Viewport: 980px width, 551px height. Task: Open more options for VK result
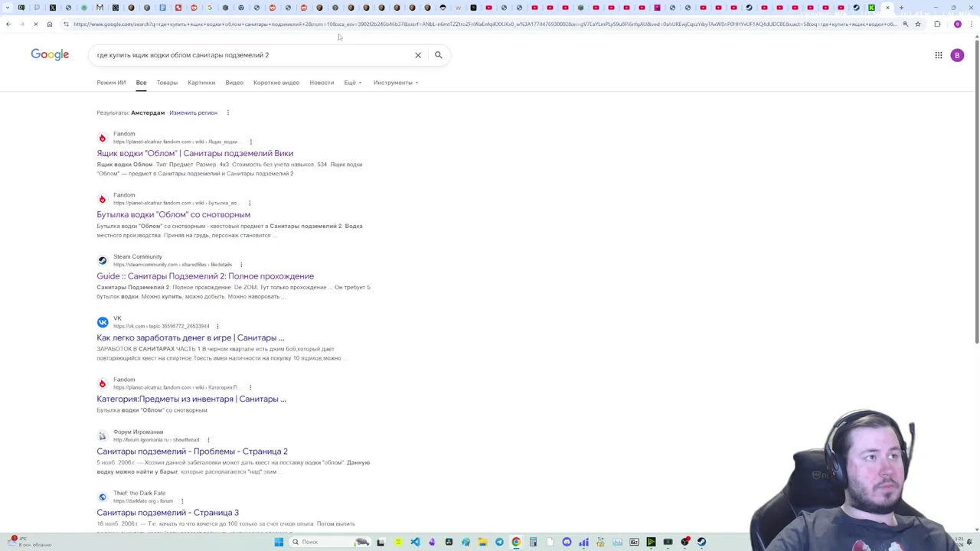coord(217,326)
